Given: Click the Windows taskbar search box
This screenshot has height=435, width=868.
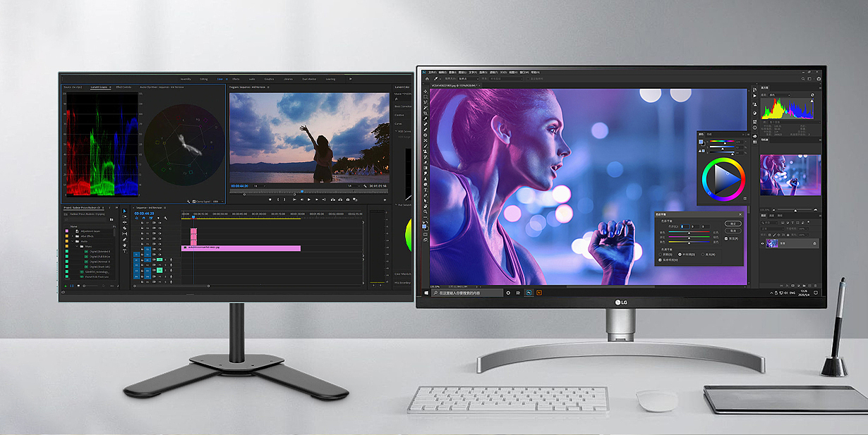Looking at the screenshot, I should click(467, 293).
